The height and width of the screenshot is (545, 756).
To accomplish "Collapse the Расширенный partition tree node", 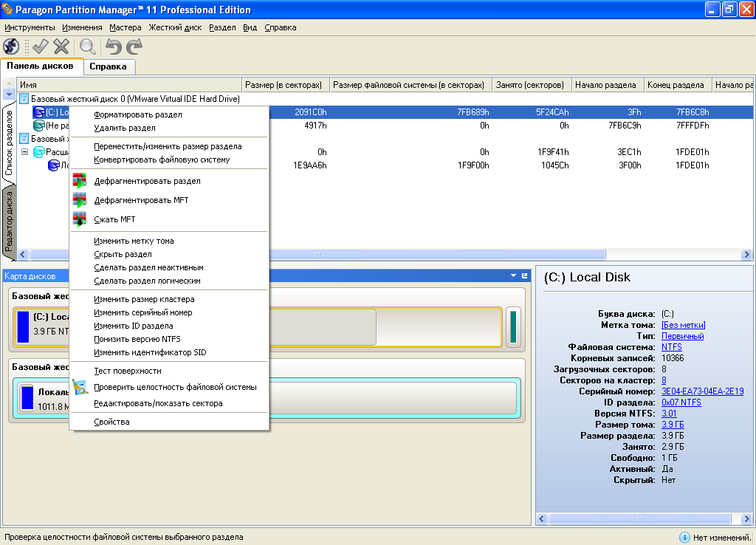I will tap(24, 152).
